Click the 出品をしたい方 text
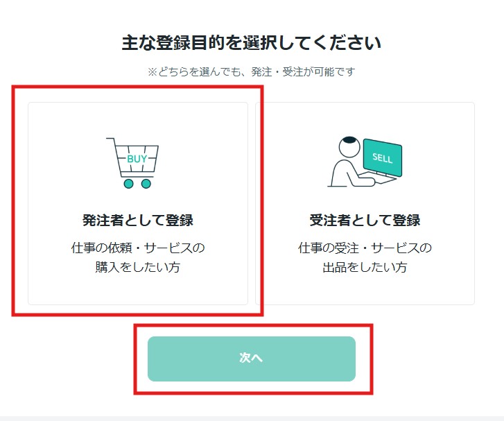504x421 pixels. pos(365,267)
